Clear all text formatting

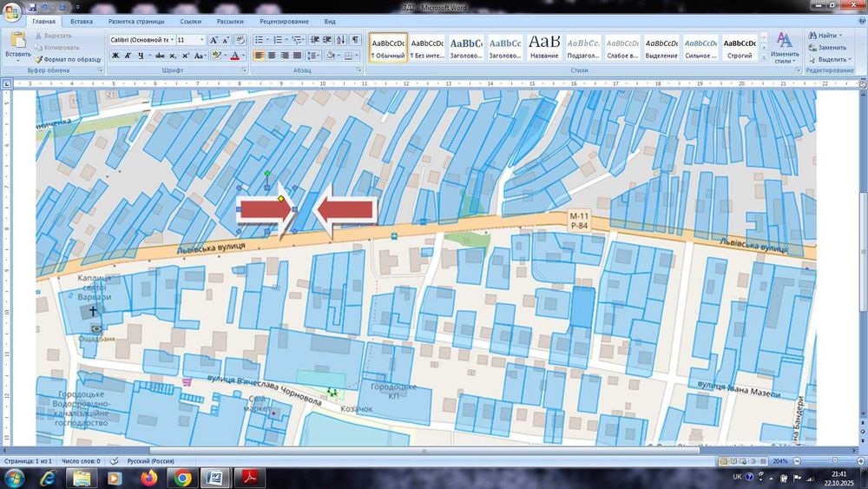240,40
